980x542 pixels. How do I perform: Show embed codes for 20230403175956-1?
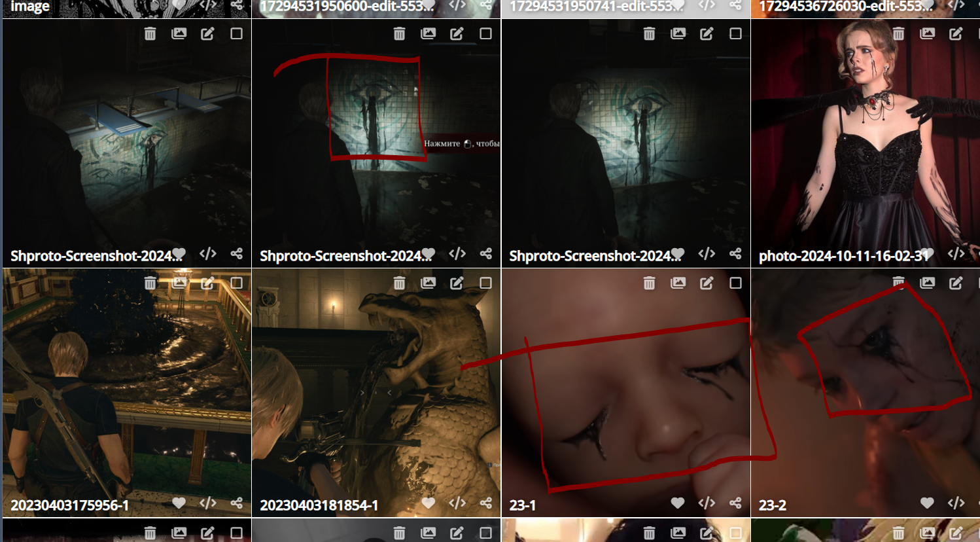(207, 503)
